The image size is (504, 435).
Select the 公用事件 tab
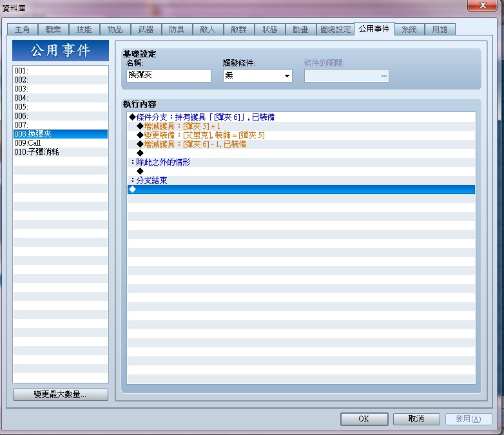coord(374,28)
